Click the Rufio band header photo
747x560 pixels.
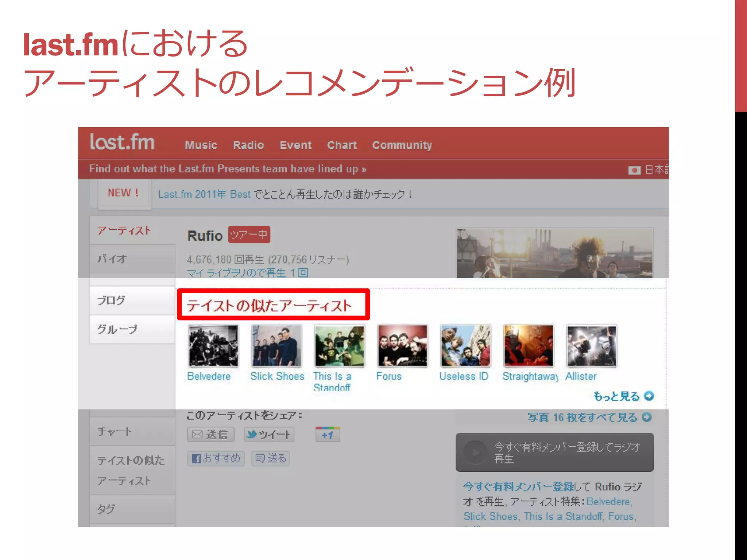tap(555, 253)
